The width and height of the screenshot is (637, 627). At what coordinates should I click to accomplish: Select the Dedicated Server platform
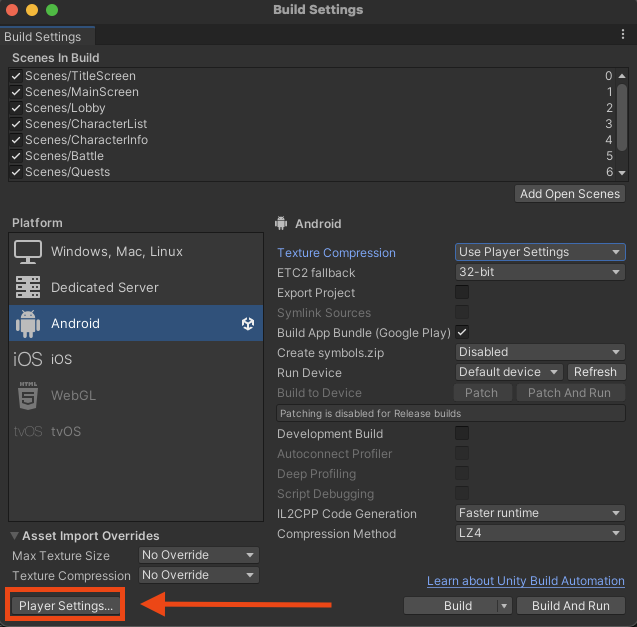pyautogui.click(x=136, y=287)
